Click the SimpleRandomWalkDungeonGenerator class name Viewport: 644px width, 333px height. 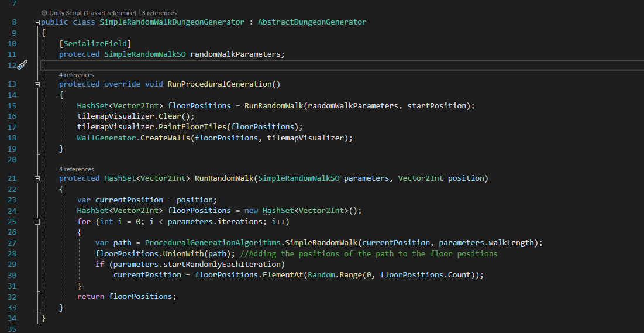click(172, 22)
